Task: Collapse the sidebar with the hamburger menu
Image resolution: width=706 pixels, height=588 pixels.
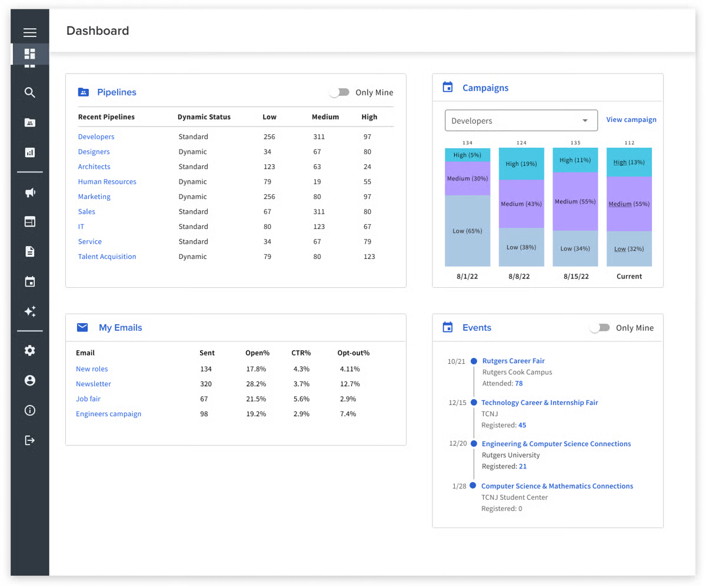Action: pos(29,32)
